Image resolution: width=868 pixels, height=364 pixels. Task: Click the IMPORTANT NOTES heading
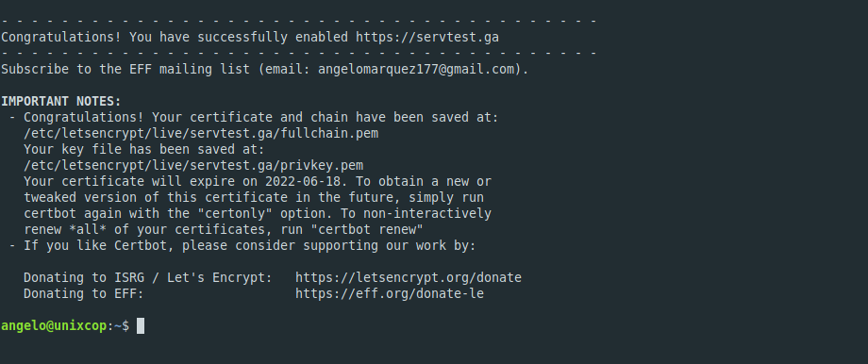point(61,102)
